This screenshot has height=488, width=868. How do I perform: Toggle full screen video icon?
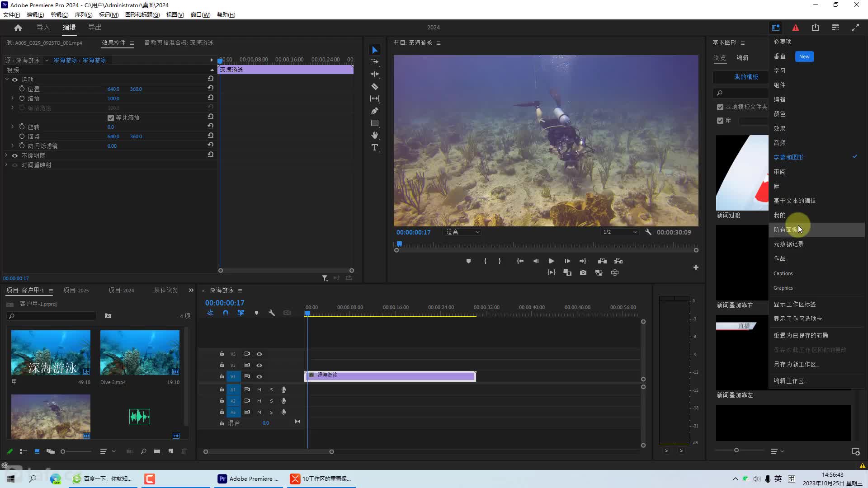click(x=855, y=28)
